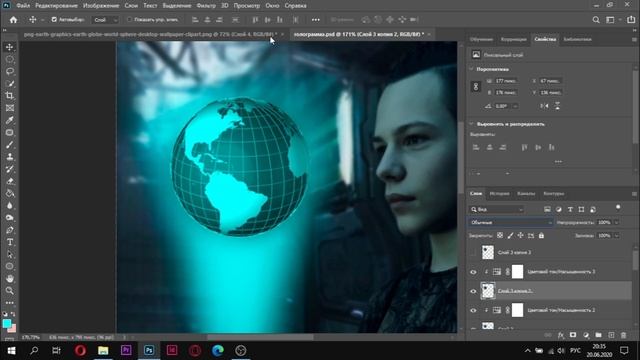This screenshot has height=360, width=640.
Task: Create new adjustment layer icon
Action: point(586,335)
